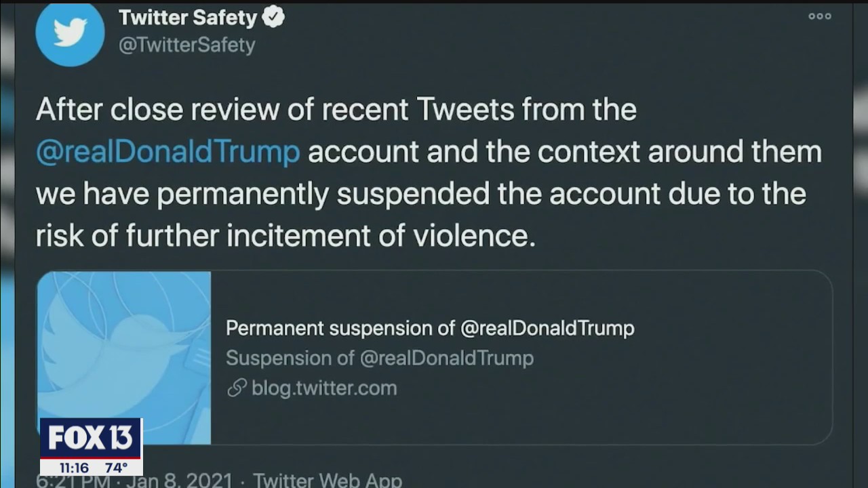The width and height of the screenshot is (868, 488).
Task: Click the Twitter Safety bird avatar
Action: (70, 33)
